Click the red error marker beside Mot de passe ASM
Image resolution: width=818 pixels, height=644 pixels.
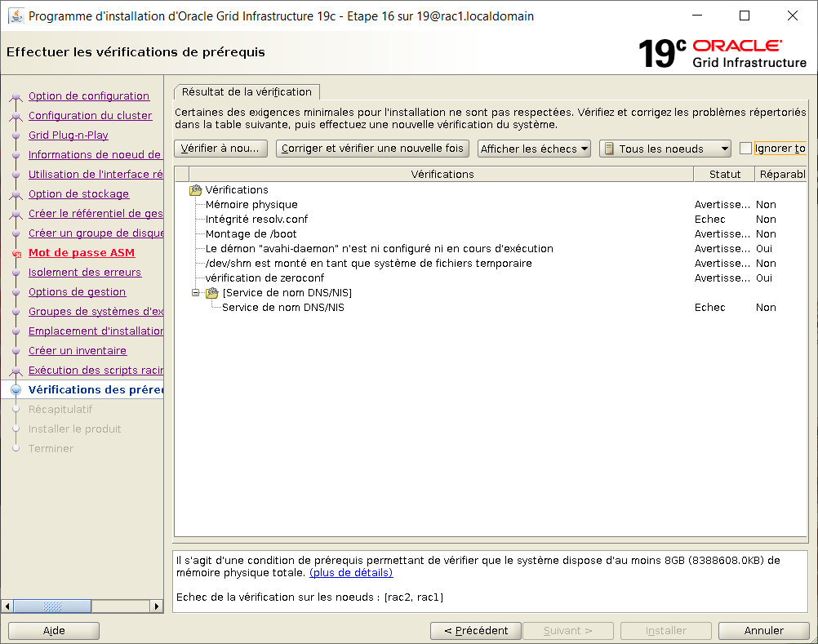[16, 254]
